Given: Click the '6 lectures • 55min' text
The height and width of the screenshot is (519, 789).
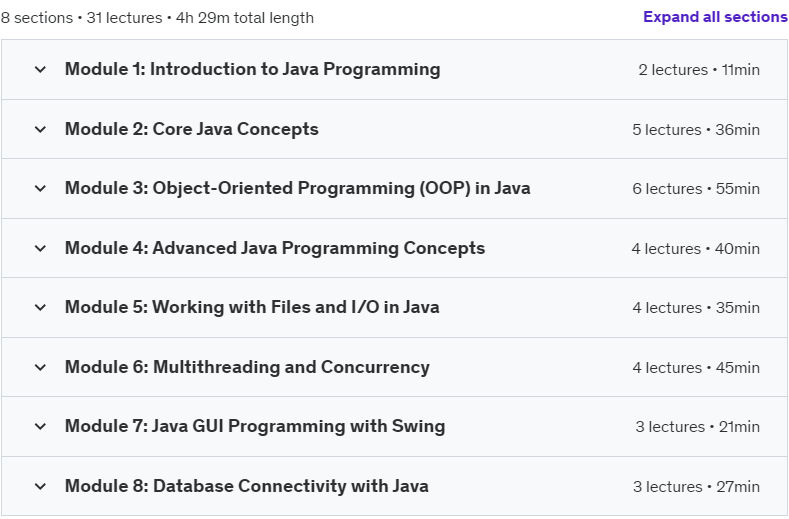Looking at the screenshot, I should [696, 189].
